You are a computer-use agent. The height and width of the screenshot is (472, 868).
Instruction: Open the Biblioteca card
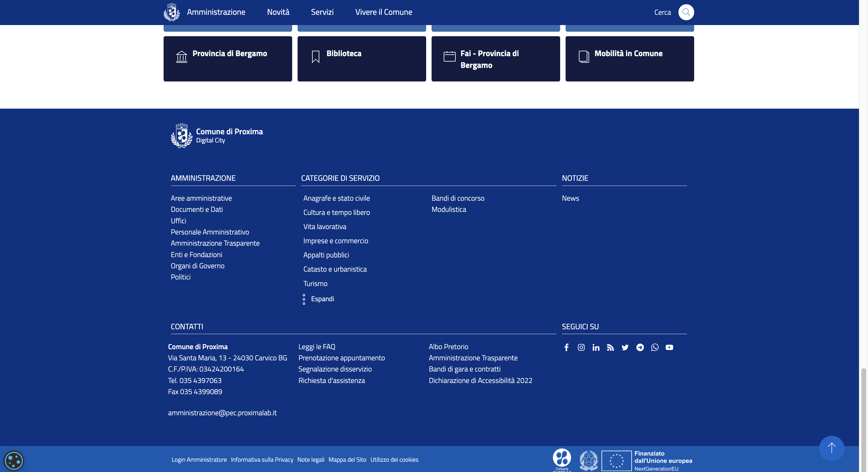(362, 59)
